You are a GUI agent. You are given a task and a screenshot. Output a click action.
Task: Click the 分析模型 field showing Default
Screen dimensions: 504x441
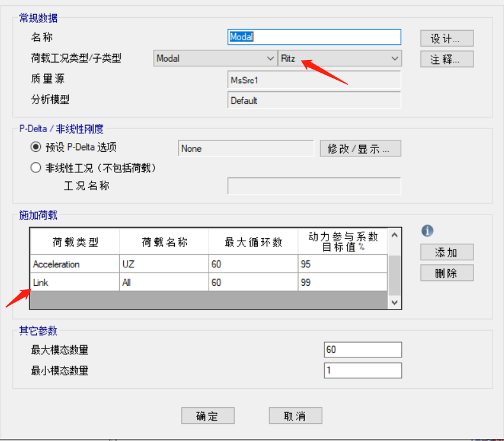pos(314,100)
